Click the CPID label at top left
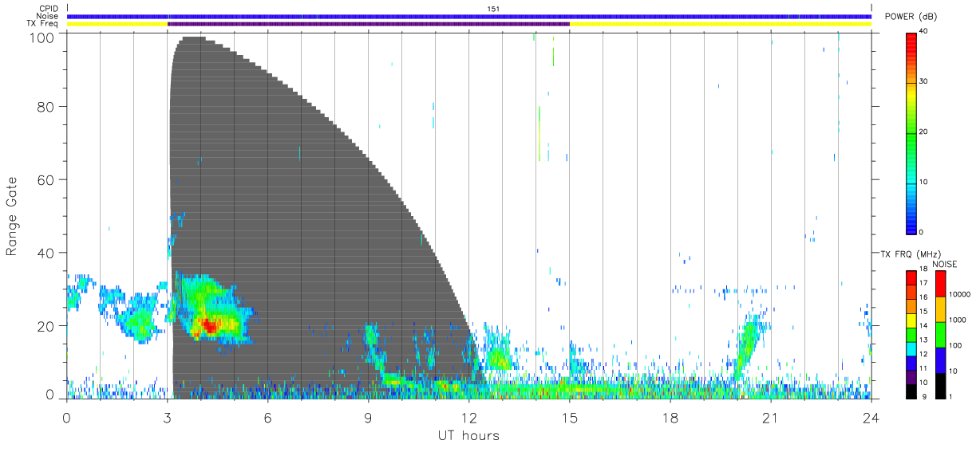The width and height of the screenshot is (980, 452). tap(49, 9)
